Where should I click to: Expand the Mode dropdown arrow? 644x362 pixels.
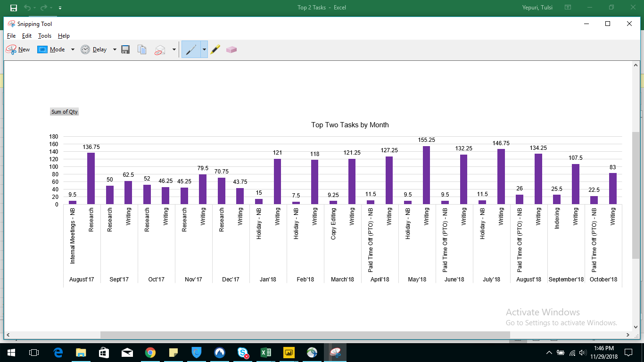tap(73, 49)
